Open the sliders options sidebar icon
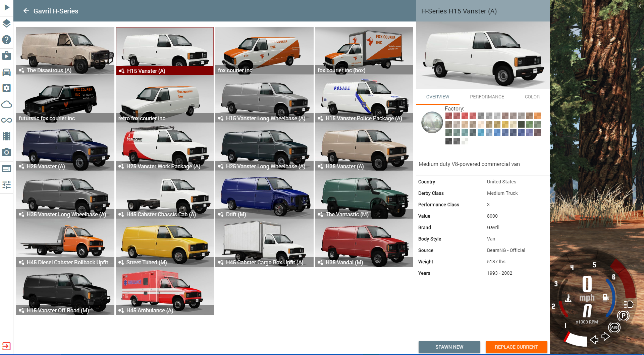 tap(7, 185)
